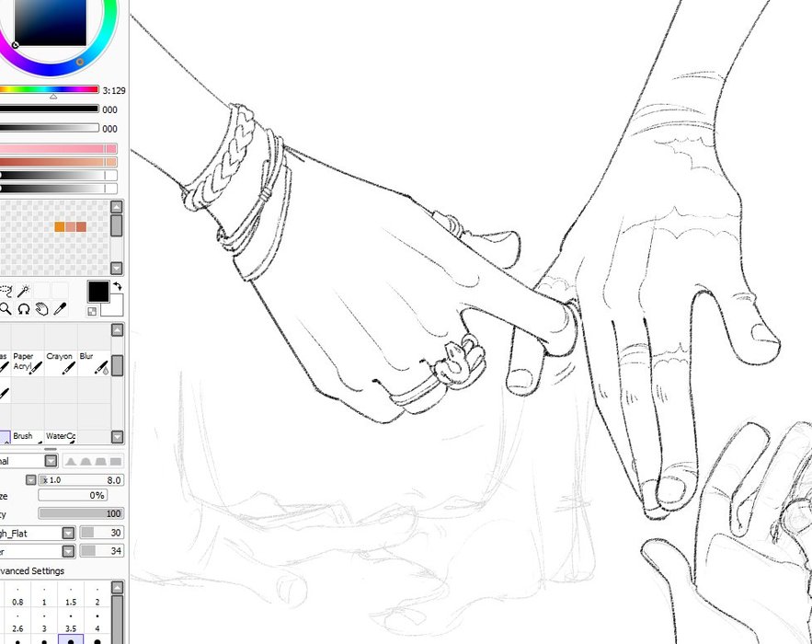Adjust the shape intensity 30 slider
Image resolution: width=812 pixels, height=644 pixels.
(x=102, y=533)
